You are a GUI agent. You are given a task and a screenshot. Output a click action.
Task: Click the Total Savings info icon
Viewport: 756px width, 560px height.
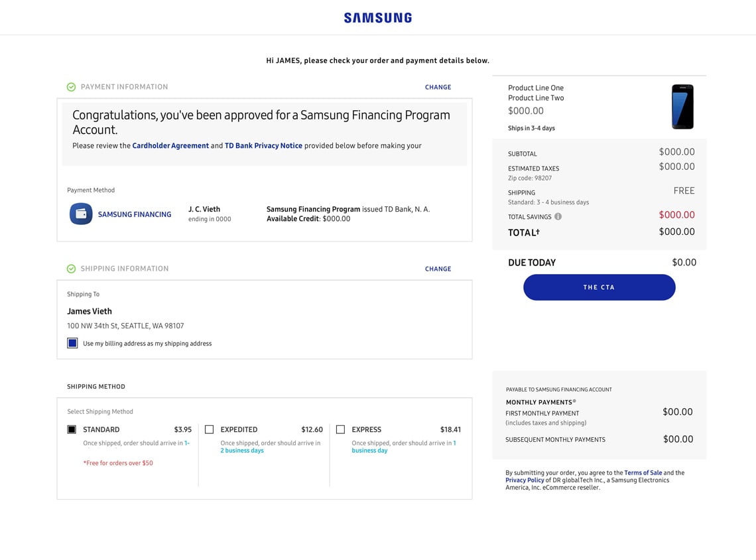click(x=558, y=216)
